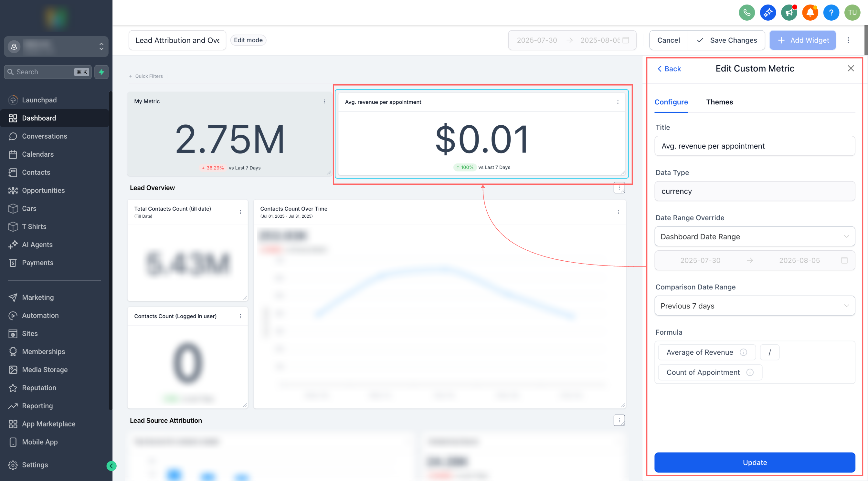This screenshot has width=868, height=481.
Task: Open Opportunities in the sidebar menu
Action: point(43,190)
